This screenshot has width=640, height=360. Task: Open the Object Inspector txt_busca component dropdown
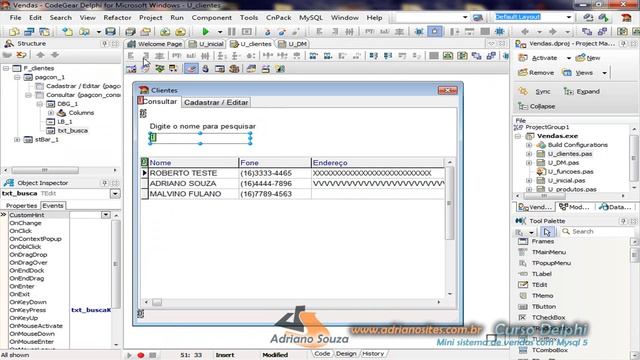coord(115,194)
